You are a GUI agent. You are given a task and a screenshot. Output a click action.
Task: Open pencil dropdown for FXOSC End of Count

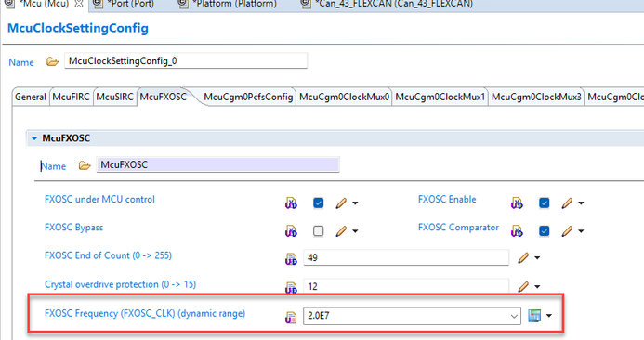537,258
